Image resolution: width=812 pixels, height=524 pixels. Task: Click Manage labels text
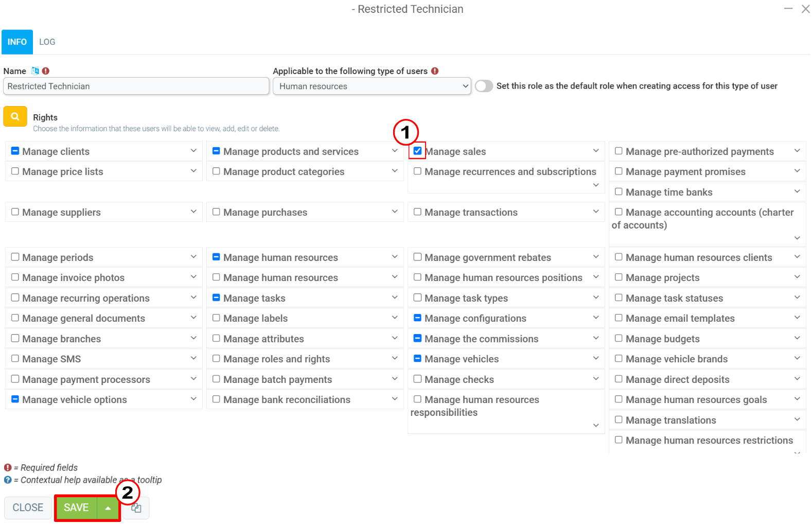coord(255,319)
